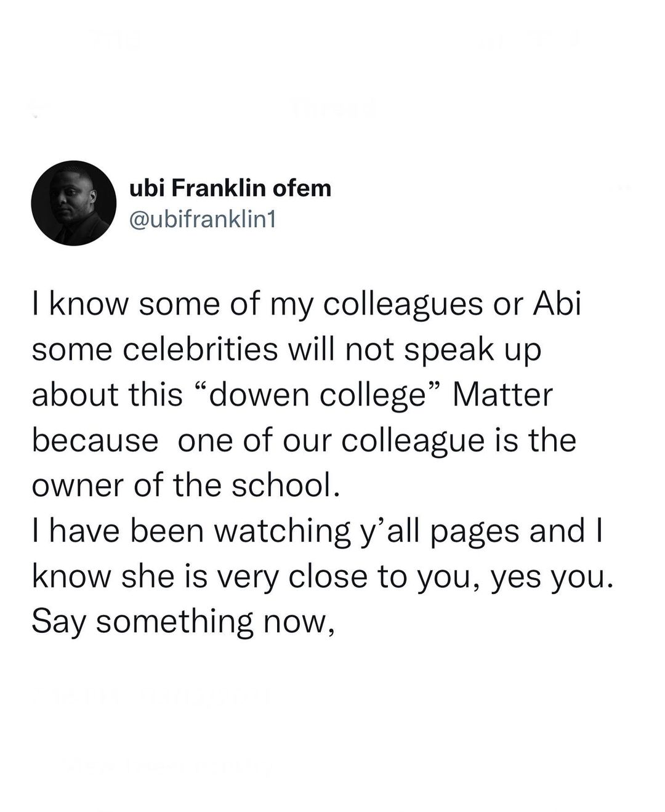Click the text "one of our colleague is the"
The width and height of the screenshot is (665, 812).
[377, 441]
